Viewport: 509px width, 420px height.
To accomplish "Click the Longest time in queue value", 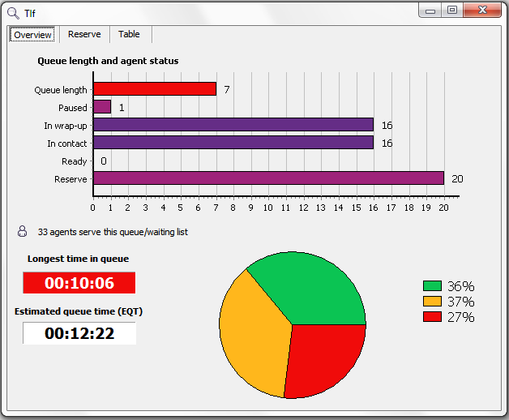I will [x=79, y=283].
